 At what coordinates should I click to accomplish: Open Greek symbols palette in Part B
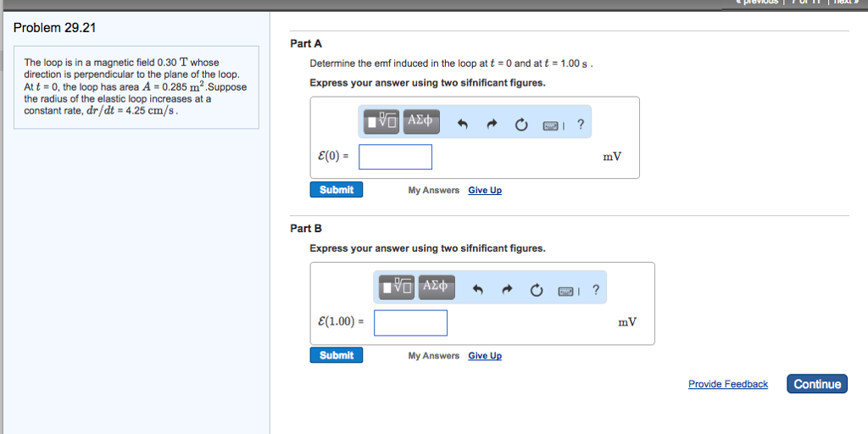(x=437, y=287)
